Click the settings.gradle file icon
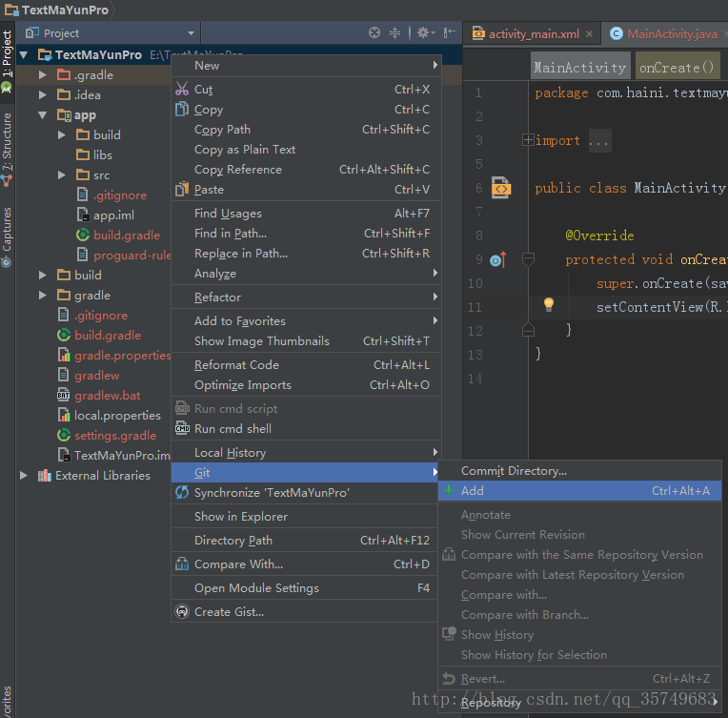The width and height of the screenshot is (728, 718). 63,435
